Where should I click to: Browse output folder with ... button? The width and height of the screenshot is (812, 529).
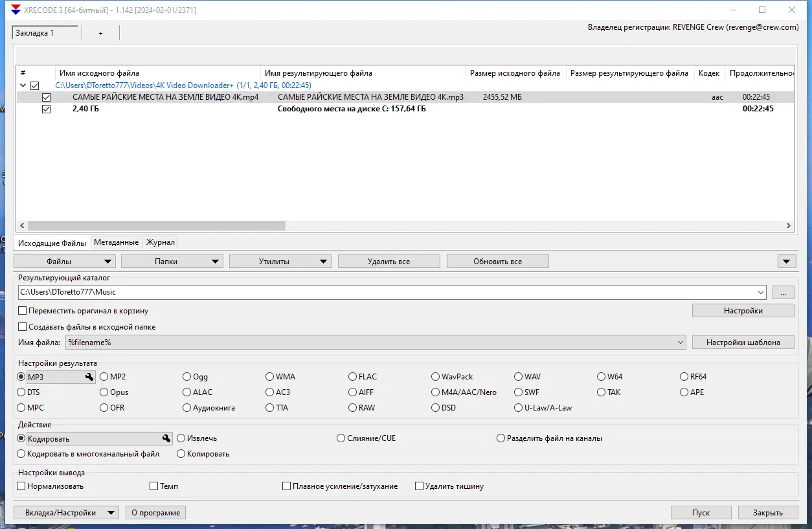783,292
